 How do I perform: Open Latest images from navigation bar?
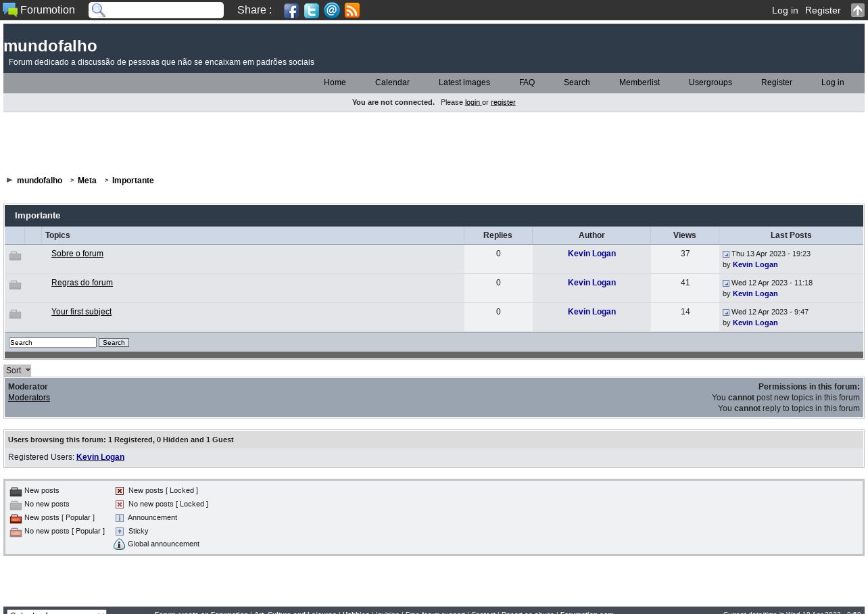click(x=464, y=82)
